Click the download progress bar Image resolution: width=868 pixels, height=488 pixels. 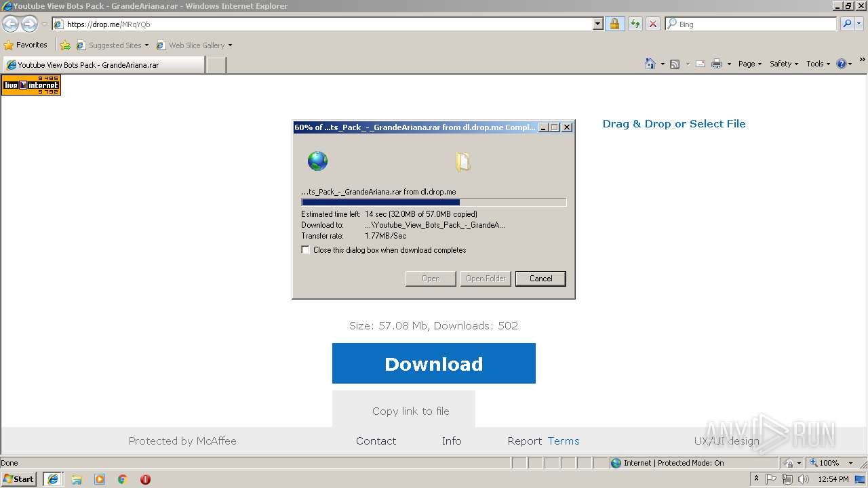click(x=434, y=202)
